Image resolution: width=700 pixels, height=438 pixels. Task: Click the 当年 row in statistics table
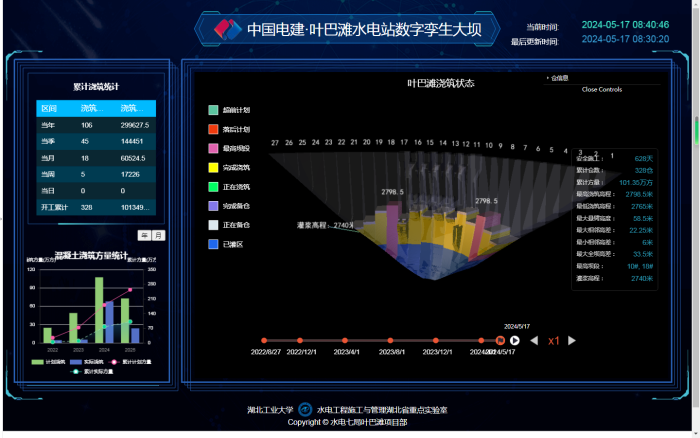(x=96, y=125)
